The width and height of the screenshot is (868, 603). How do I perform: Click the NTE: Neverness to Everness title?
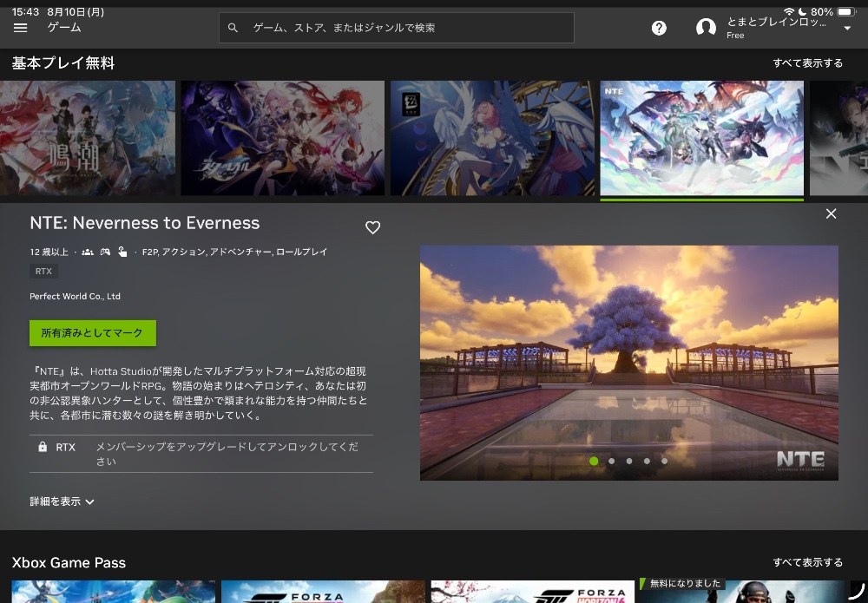144,223
